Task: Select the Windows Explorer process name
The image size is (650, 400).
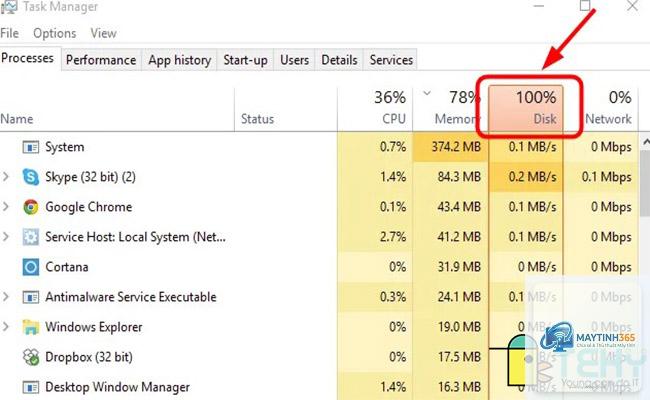Action: (94, 327)
